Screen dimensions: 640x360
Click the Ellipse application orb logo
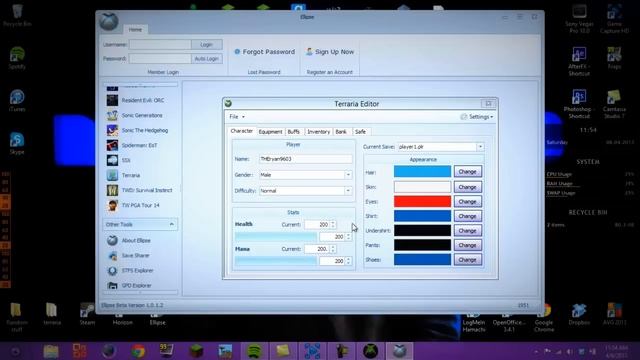109,21
